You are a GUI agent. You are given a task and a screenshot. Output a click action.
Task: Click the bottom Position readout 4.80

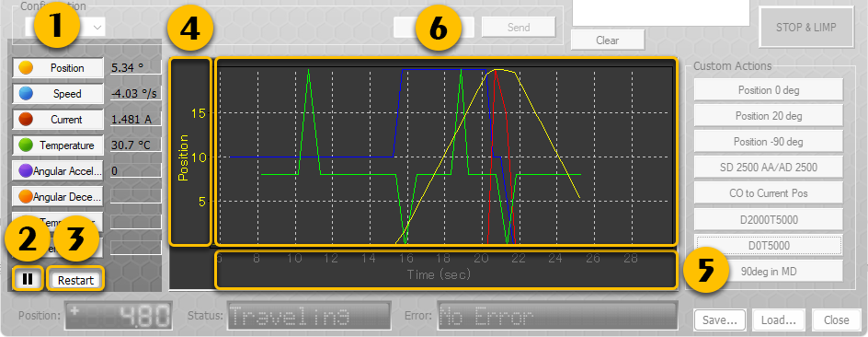pos(119,317)
